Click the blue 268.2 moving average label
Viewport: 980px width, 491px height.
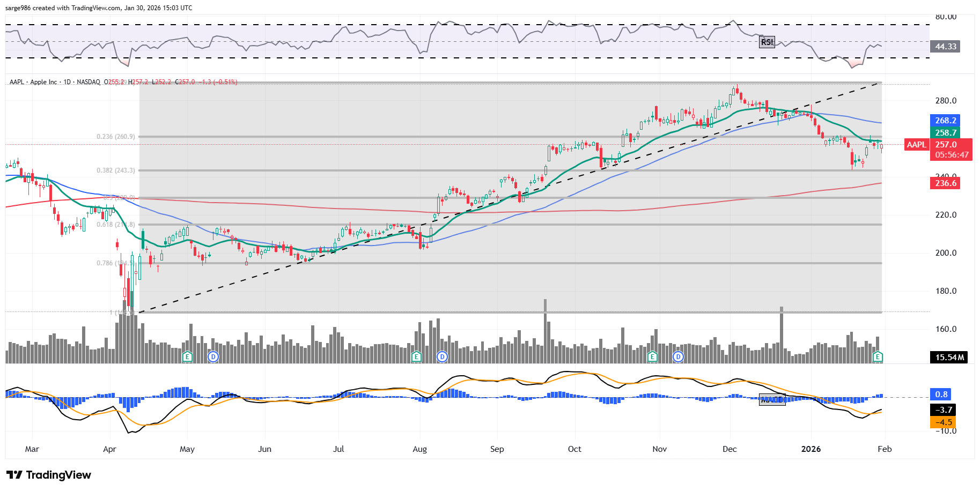tap(946, 121)
